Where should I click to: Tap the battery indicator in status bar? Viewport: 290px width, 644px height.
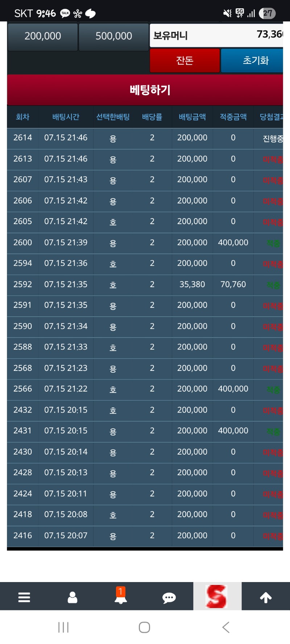pos(268,13)
